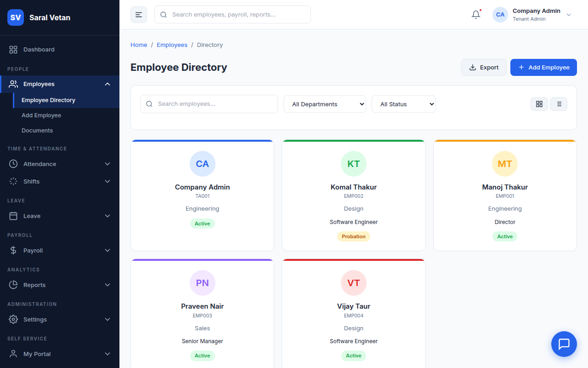Open notifications bell
Viewport: 588px width, 368px height.
coord(476,15)
